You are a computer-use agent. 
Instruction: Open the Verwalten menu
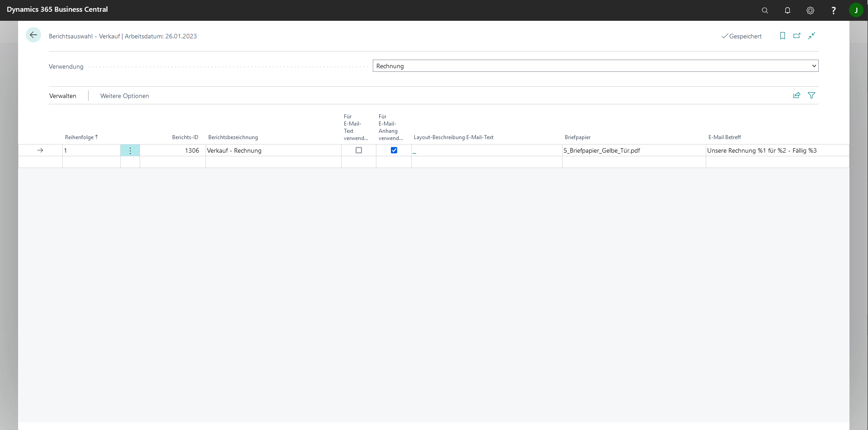pos(63,96)
